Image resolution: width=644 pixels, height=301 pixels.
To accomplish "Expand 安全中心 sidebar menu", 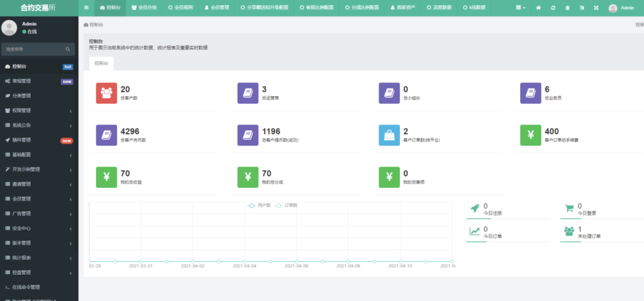I will pos(39,228).
